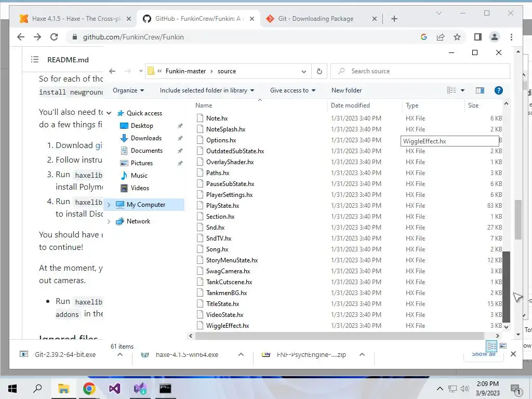Viewport: 532px width, 399px height.
Task: Toggle Chrome side panel icon
Action: [x=478, y=37]
